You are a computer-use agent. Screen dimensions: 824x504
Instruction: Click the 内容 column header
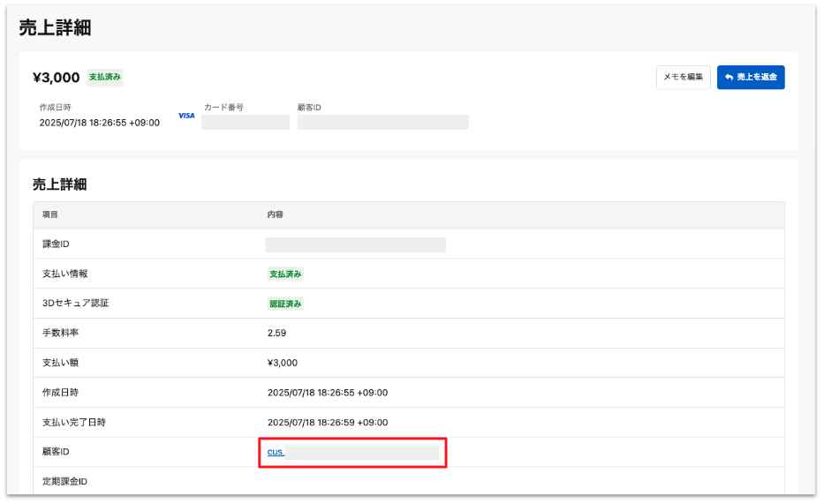276,214
